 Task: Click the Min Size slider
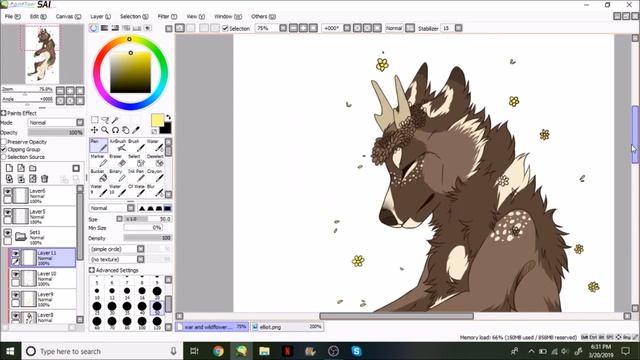pyautogui.click(x=143, y=228)
